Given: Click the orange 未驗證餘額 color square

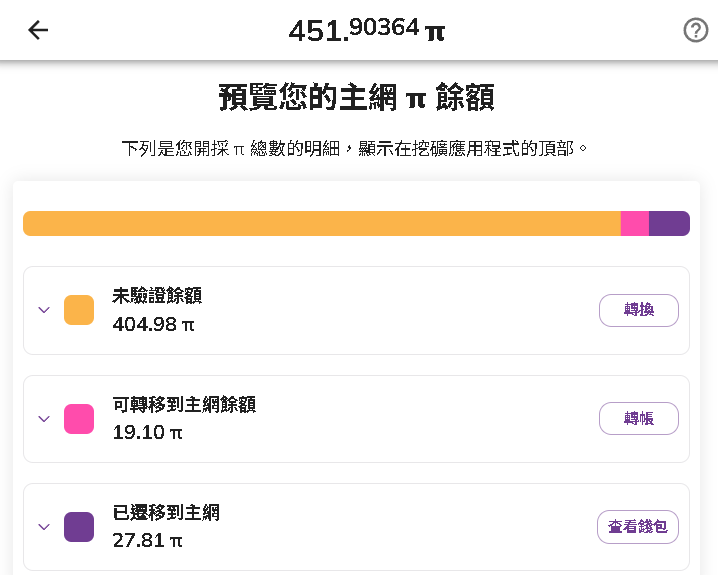Looking at the screenshot, I should pyautogui.click(x=79, y=310).
